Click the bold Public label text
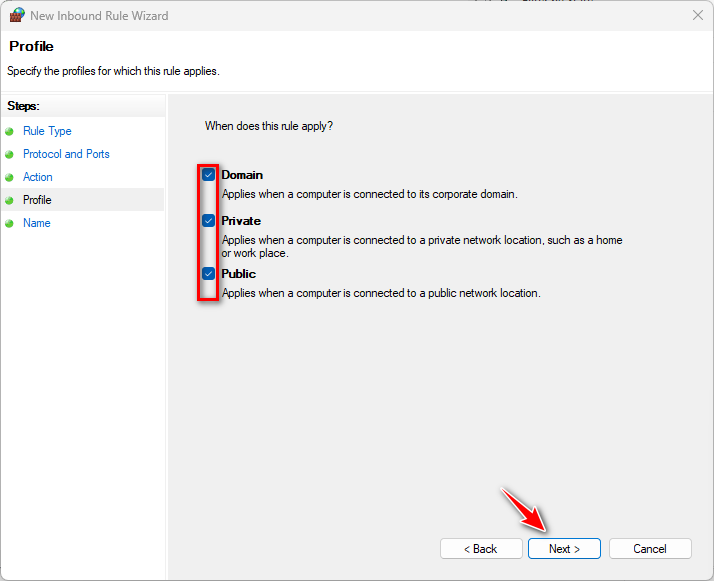714x581 pixels. click(x=239, y=274)
